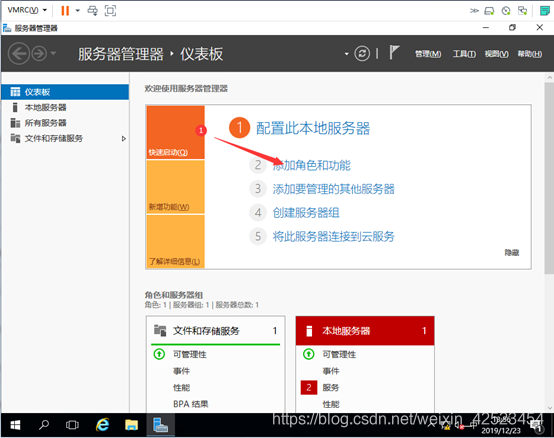Open the 工具(T) menu
This screenshot has width=554, height=438.
coord(464,54)
